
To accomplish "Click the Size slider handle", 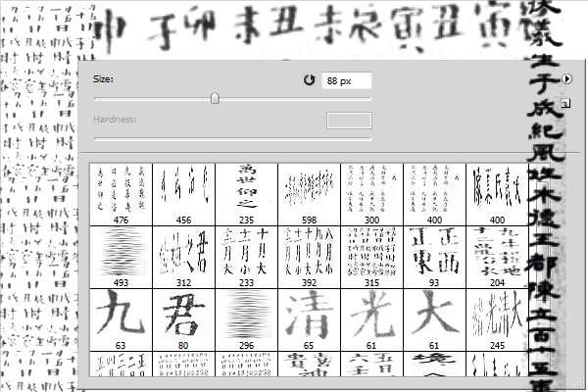I will (x=215, y=98).
